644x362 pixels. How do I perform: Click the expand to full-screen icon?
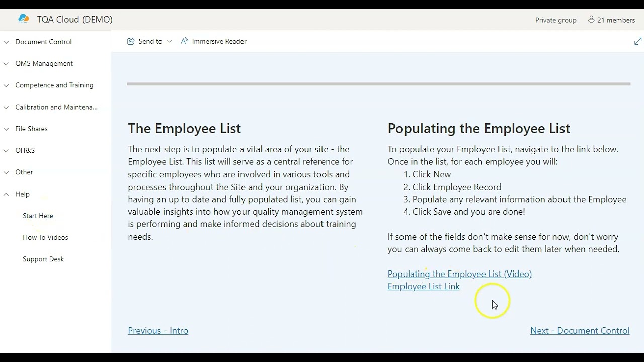tap(638, 41)
